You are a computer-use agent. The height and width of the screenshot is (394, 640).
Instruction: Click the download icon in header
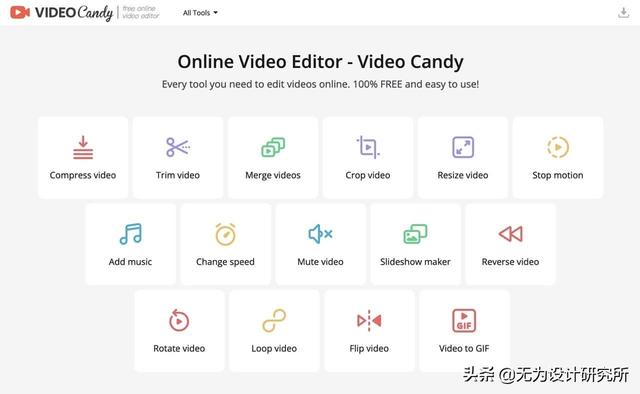(623, 13)
